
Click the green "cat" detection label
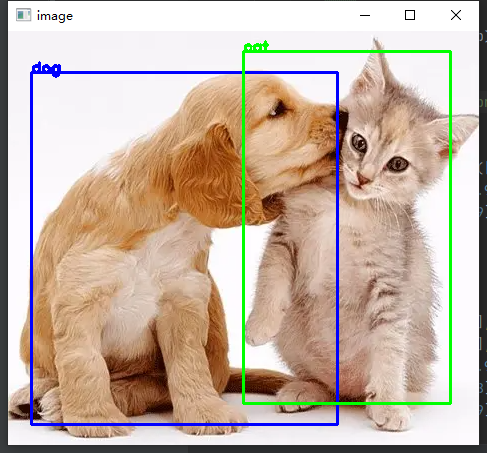click(x=256, y=47)
